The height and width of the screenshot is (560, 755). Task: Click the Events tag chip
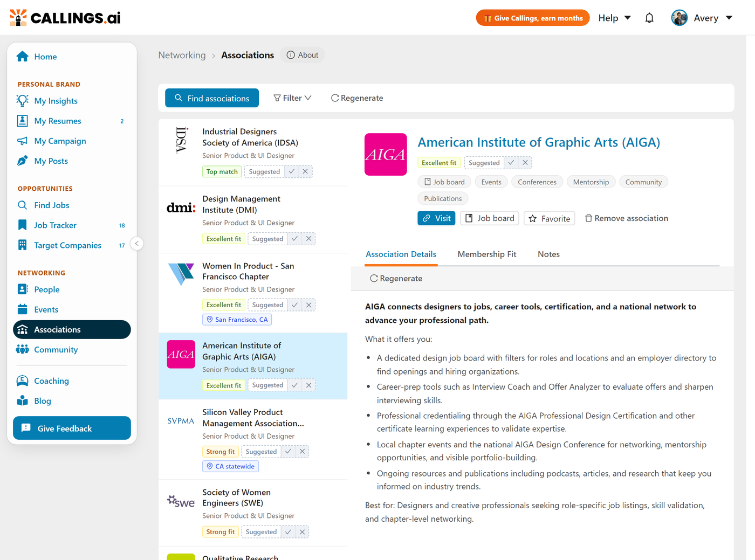point(491,182)
